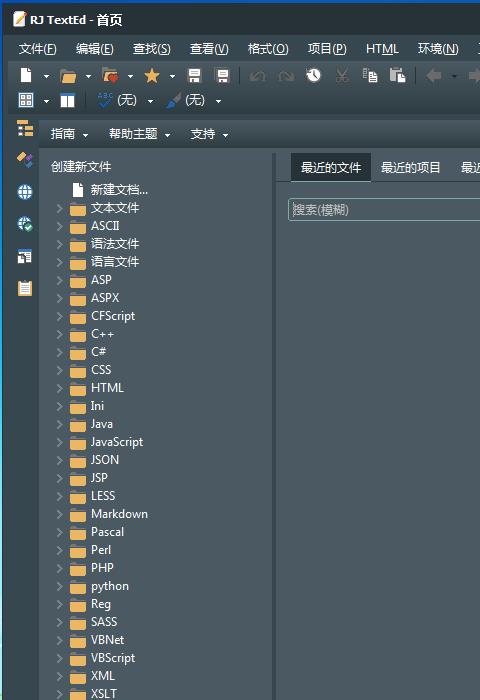The width and height of the screenshot is (480, 700).
Task: Click the New file toolbar icon
Action: pyautogui.click(x=26, y=75)
